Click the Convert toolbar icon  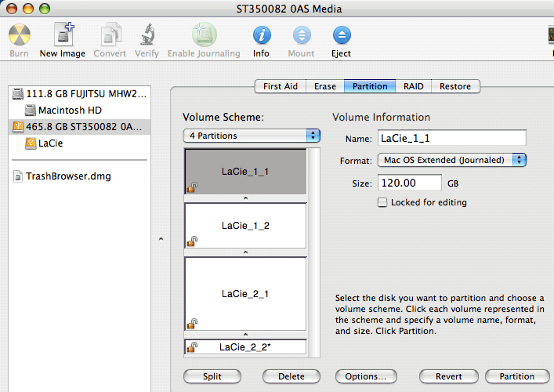click(x=110, y=40)
